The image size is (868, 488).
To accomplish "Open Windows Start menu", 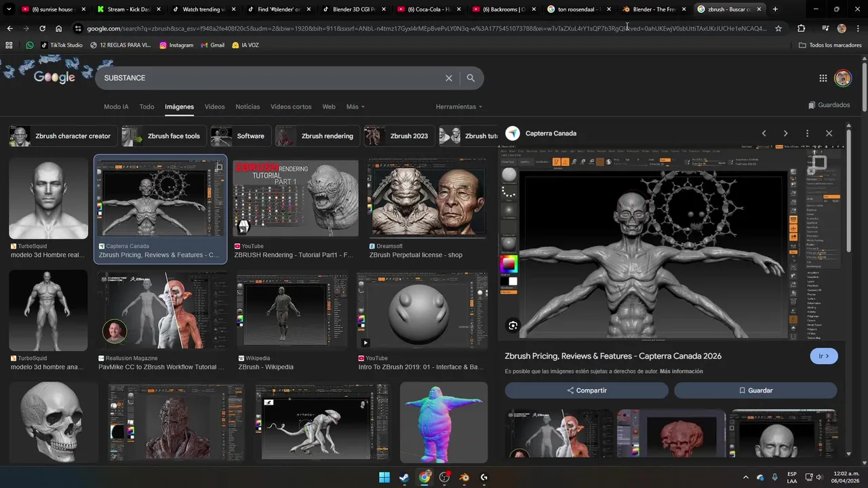I will [x=384, y=477].
